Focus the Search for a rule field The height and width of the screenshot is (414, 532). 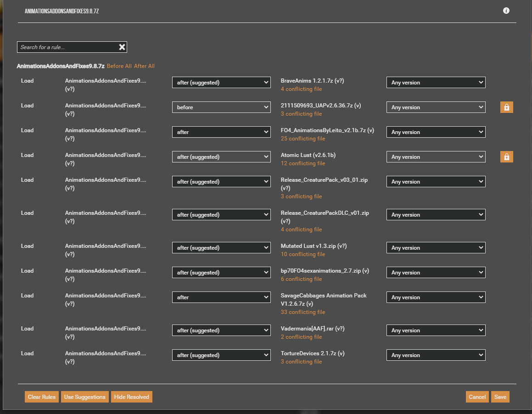[x=68, y=47]
